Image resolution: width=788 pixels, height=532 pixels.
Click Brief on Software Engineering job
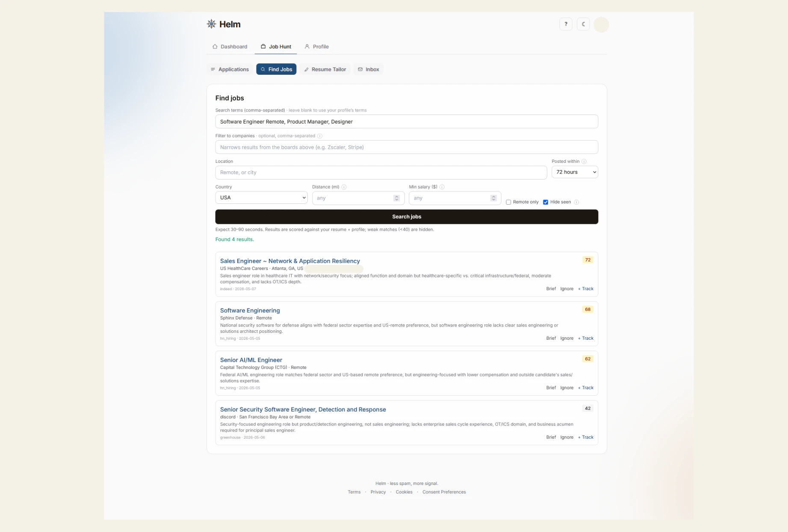click(x=551, y=338)
